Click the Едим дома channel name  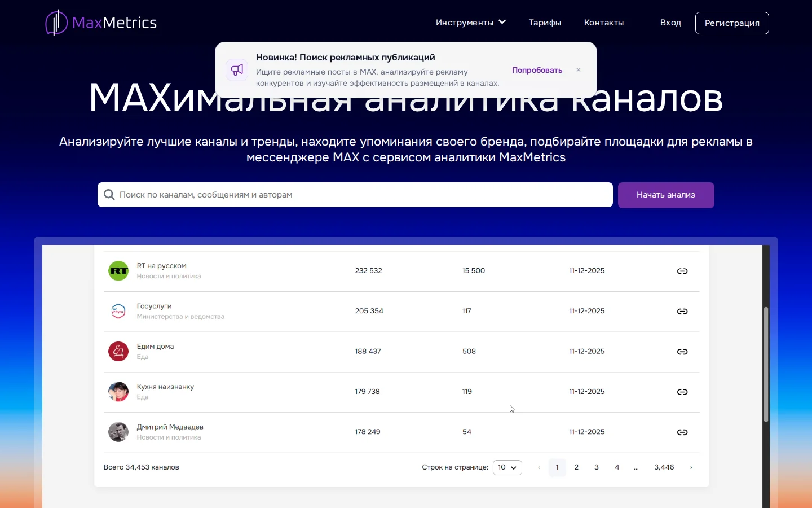click(x=156, y=347)
